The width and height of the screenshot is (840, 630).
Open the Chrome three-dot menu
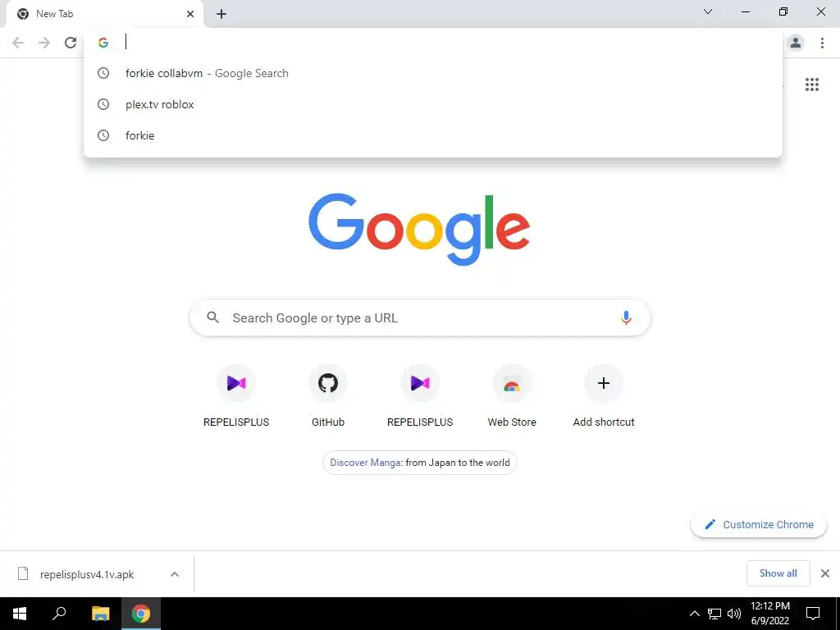(822, 43)
